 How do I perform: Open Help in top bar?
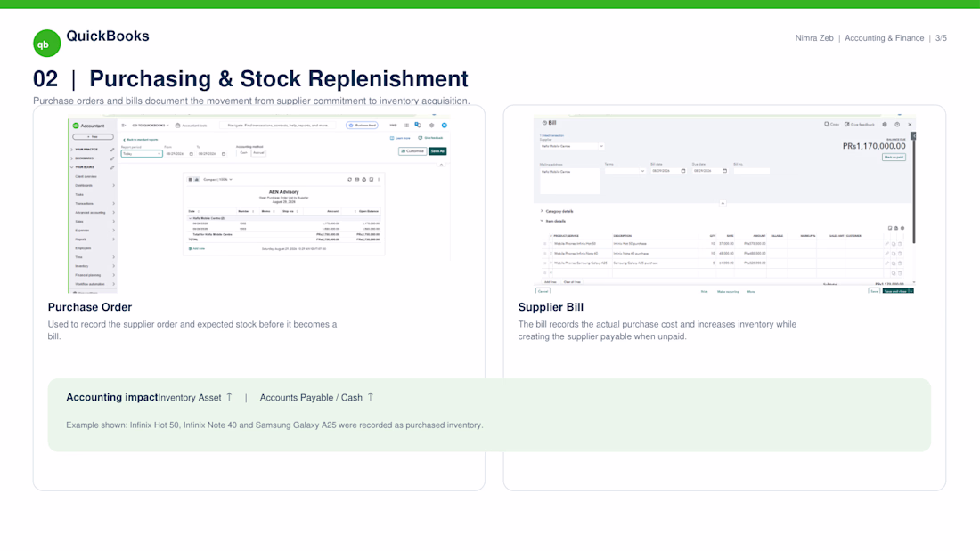coord(393,125)
